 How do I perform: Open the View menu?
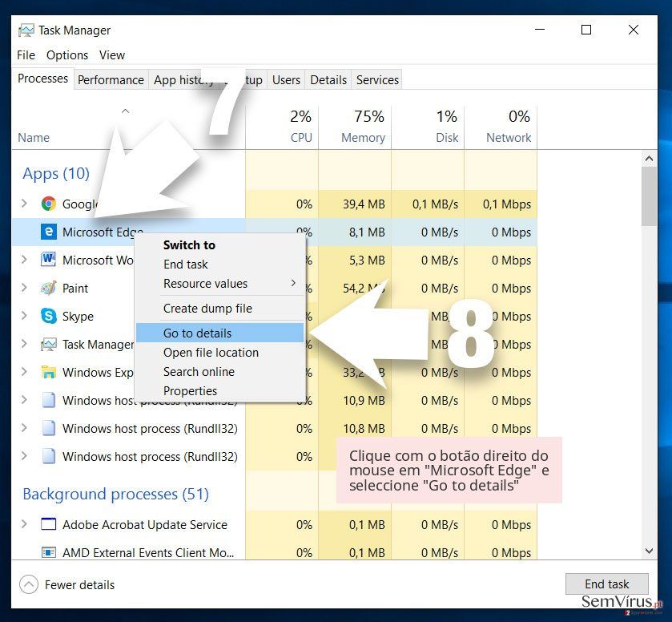click(x=112, y=55)
